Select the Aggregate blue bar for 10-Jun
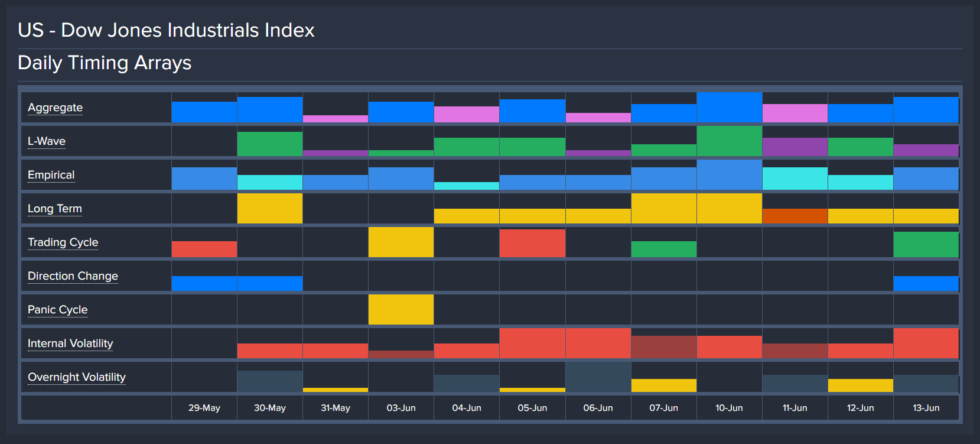The height and width of the screenshot is (444, 980). pos(729,108)
